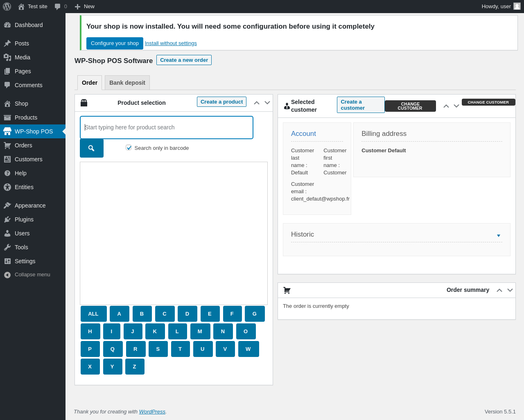Filter products by ALL

point(94,314)
